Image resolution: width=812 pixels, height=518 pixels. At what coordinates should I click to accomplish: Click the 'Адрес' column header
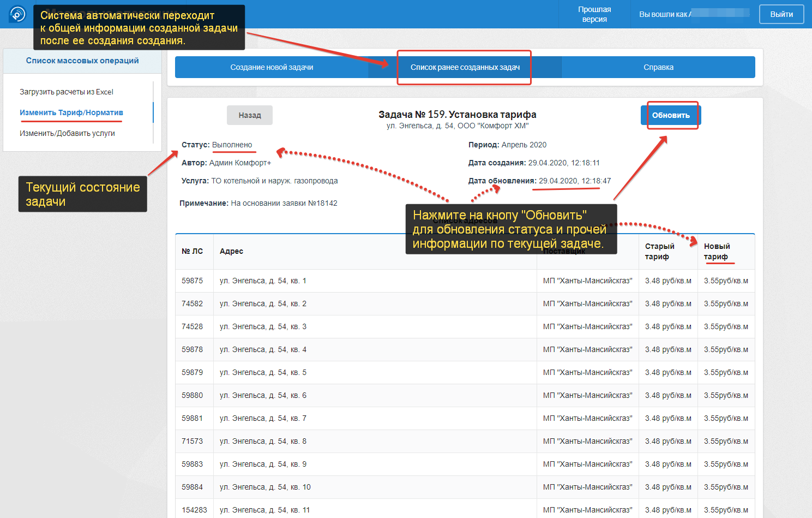click(x=231, y=251)
